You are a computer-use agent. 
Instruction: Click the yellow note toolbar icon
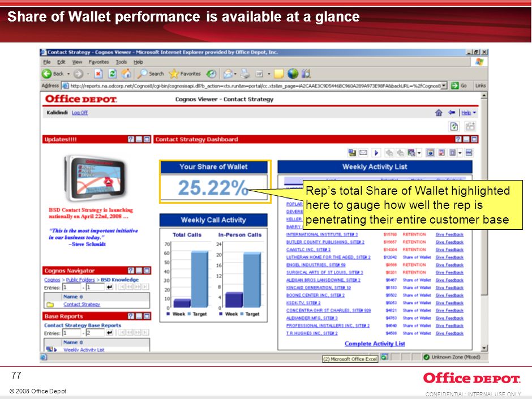click(279, 74)
